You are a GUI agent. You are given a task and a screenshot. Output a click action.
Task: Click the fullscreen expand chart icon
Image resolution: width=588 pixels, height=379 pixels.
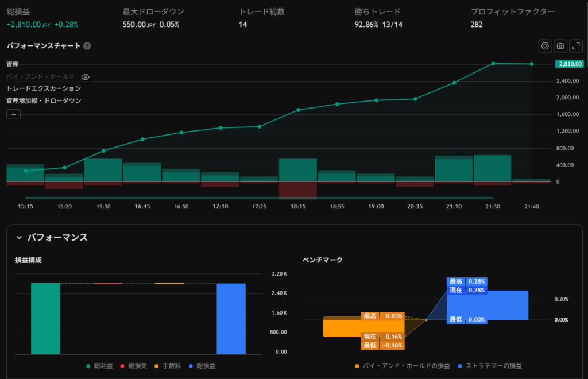pyautogui.click(x=575, y=46)
